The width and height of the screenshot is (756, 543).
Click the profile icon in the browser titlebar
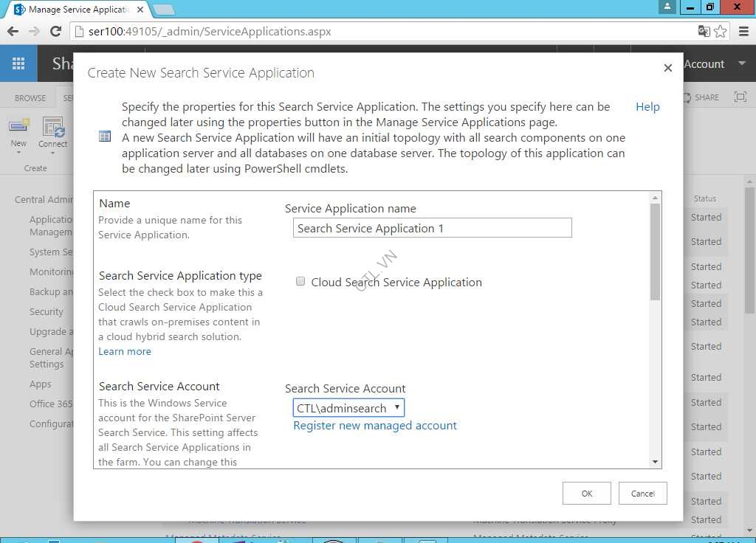(x=665, y=7)
